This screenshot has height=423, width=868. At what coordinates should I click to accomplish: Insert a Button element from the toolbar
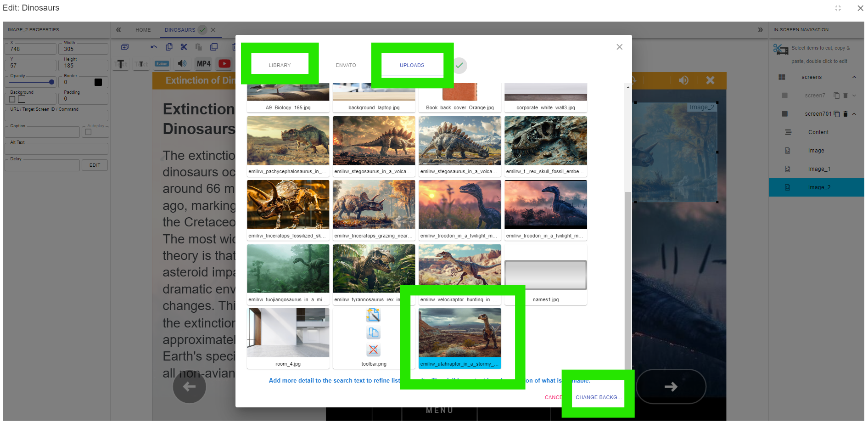tap(162, 64)
